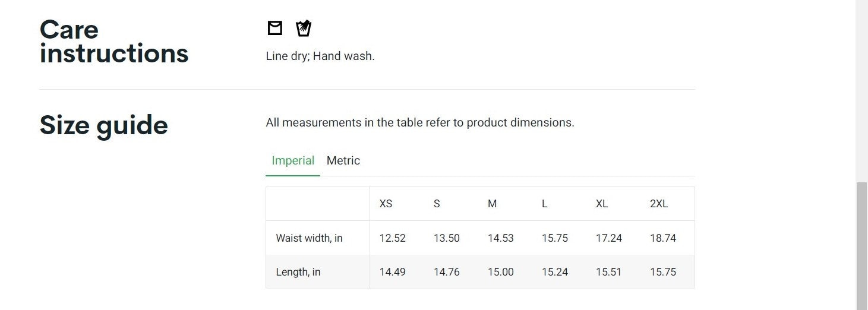
Task: Click the L size column header
Action: (544, 204)
